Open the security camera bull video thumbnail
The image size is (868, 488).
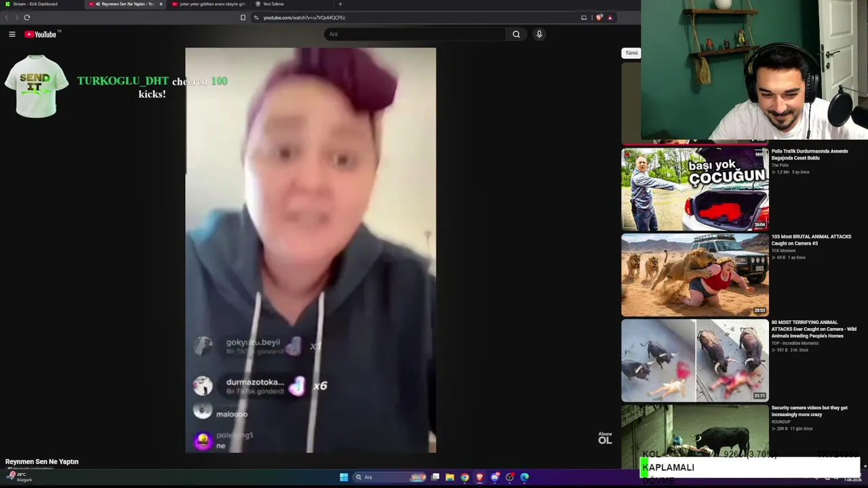[695, 436]
